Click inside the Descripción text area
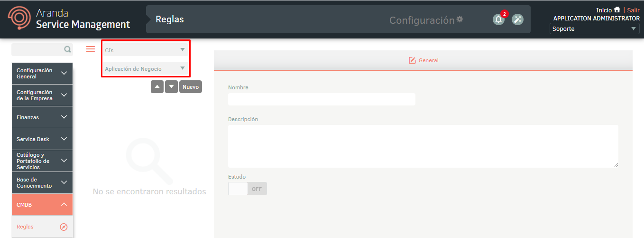Viewport: 644px width, 238px height. (x=423, y=146)
